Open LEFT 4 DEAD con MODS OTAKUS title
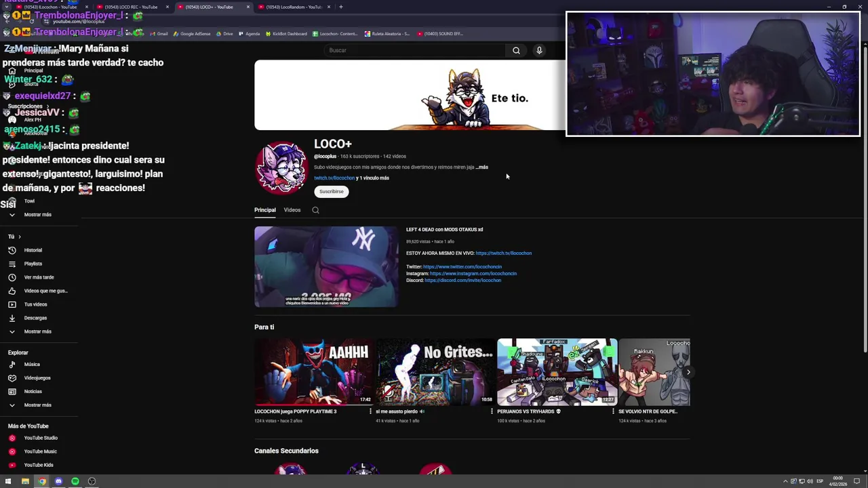Viewport: 868px width, 488px height. point(444,230)
